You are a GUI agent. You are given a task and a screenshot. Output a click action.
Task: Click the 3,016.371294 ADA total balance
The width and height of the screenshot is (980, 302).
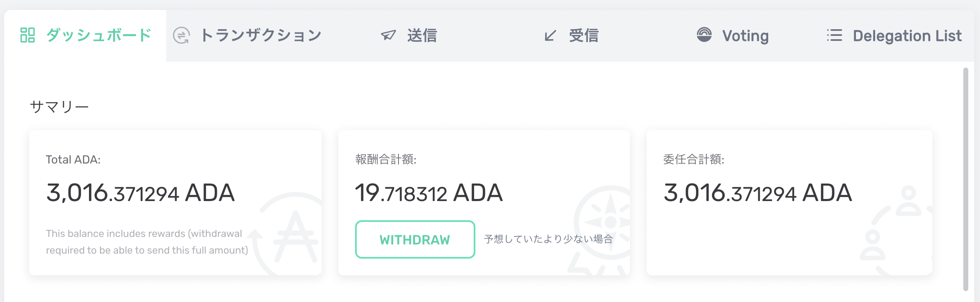[140, 193]
